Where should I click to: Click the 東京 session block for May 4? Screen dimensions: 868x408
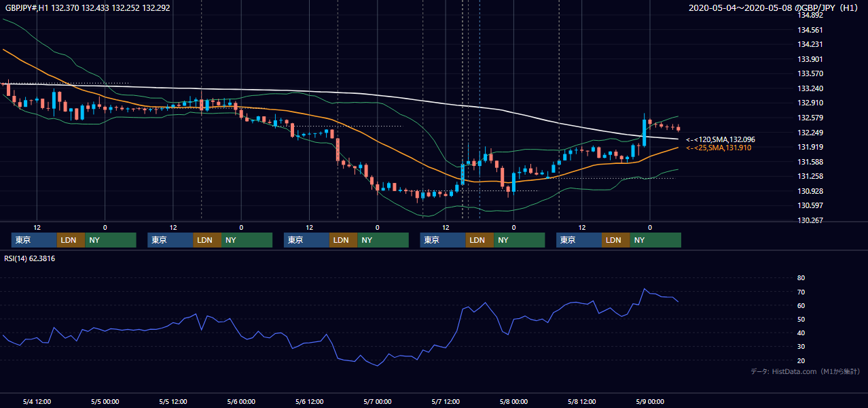[34, 240]
